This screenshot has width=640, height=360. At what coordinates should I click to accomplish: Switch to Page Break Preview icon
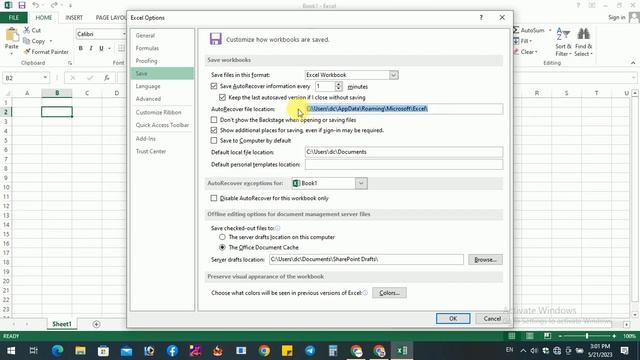pos(547,336)
